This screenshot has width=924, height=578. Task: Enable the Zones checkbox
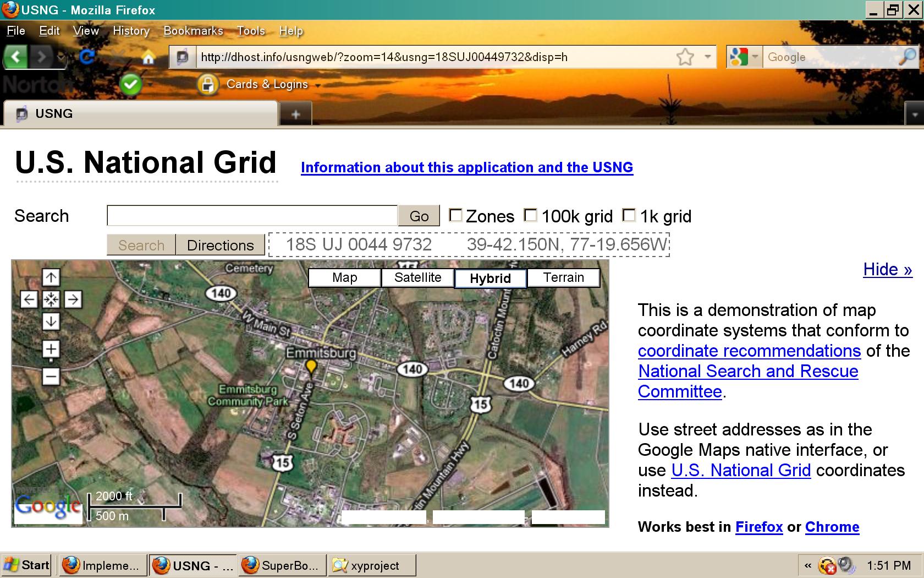point(455,215)
